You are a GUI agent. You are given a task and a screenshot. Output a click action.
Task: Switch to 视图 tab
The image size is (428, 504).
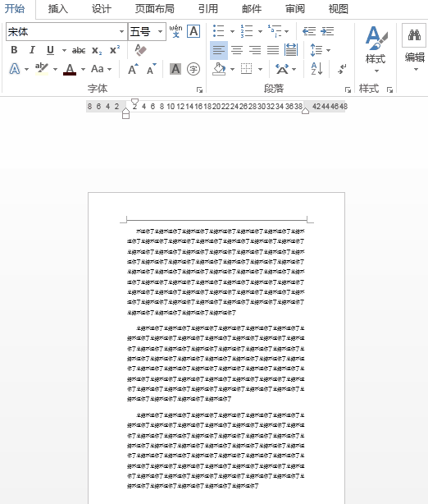click(339, 9)
